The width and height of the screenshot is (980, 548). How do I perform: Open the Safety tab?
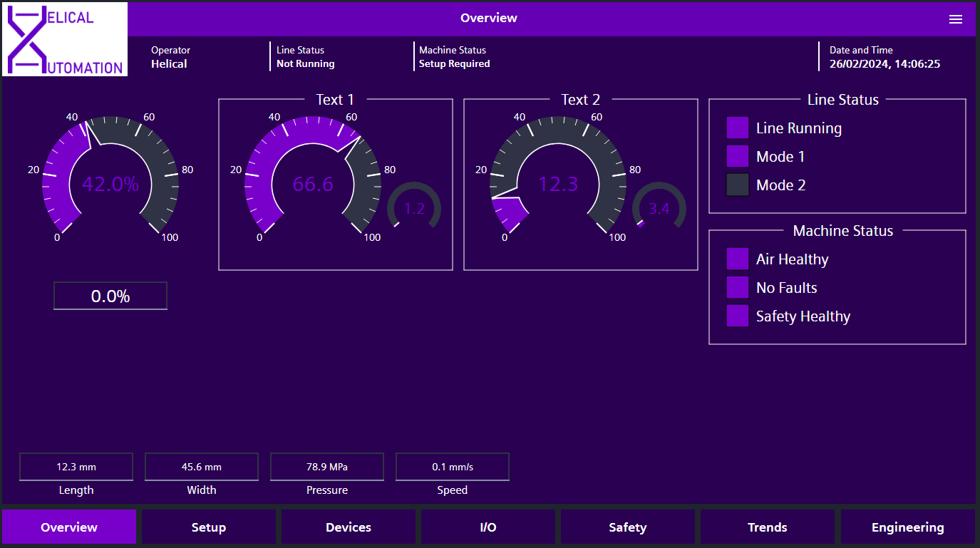tap(627, 527)
